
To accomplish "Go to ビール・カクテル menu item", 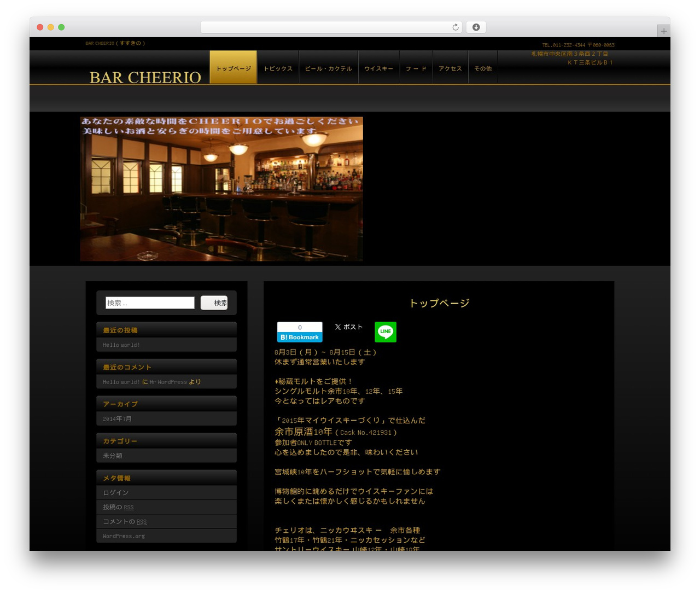I will pos(328,67).
